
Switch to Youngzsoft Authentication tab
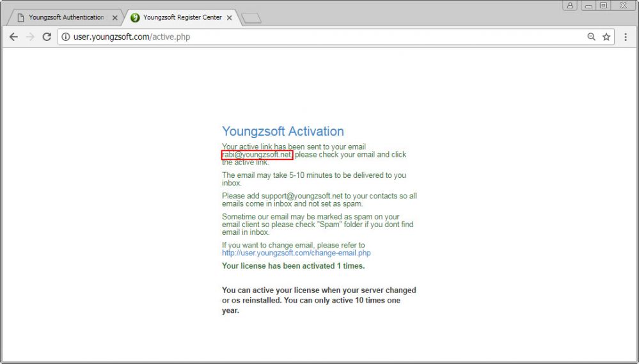tap(66, 17)
